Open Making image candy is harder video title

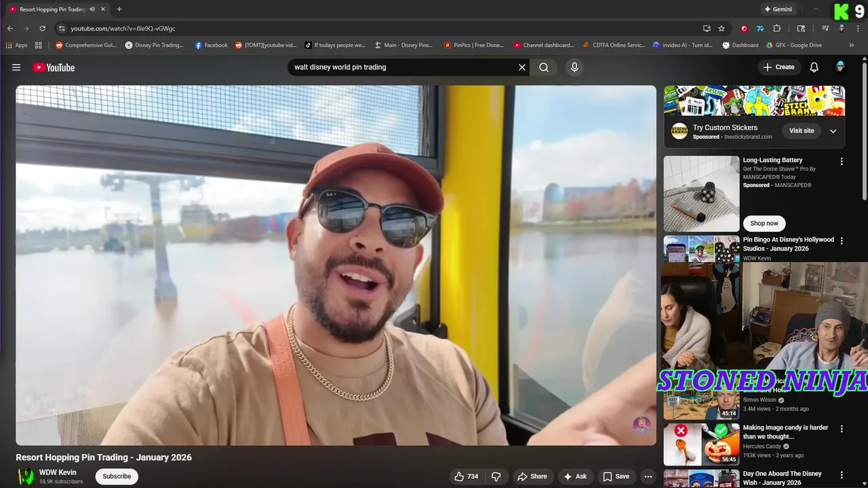785,432
